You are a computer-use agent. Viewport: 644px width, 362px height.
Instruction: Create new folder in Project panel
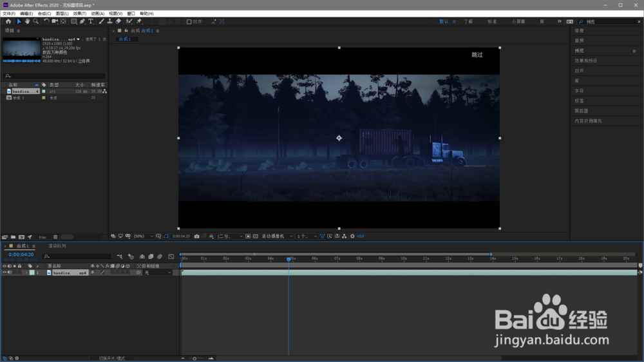(x=13, y=237)
